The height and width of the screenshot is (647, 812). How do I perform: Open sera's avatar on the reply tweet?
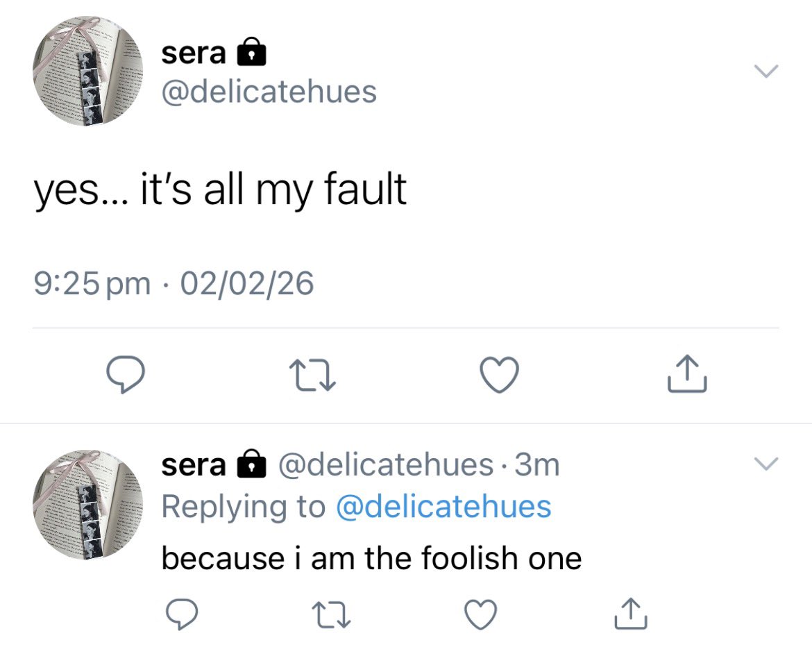click(x=87, y=505)
